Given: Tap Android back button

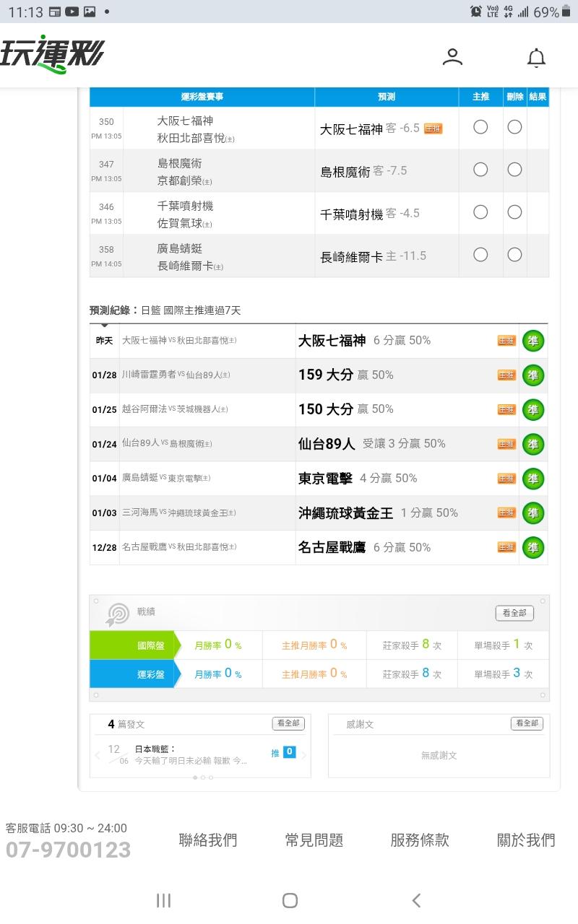Looking at the screenshot, I should tap(415, 900).
